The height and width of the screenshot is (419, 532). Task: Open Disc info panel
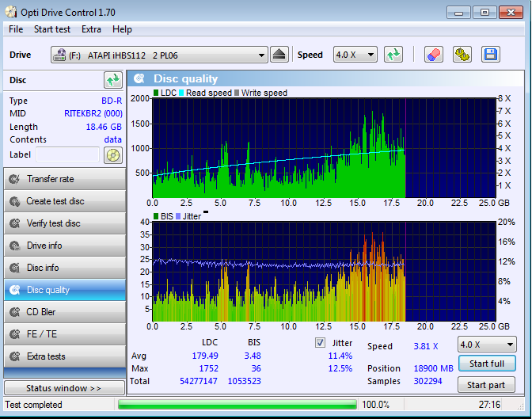[65, 268]
